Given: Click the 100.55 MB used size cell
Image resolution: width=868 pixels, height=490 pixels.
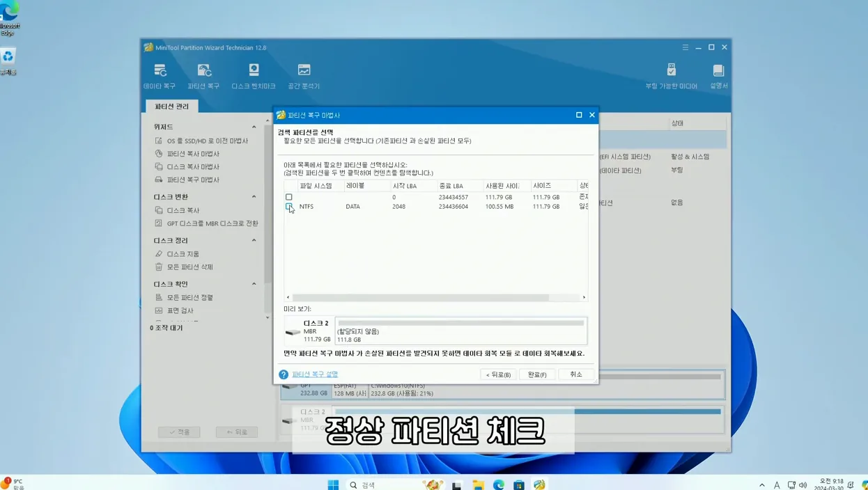Looking at the screenshot, I should pyautogui.click(x=499, y=207).
